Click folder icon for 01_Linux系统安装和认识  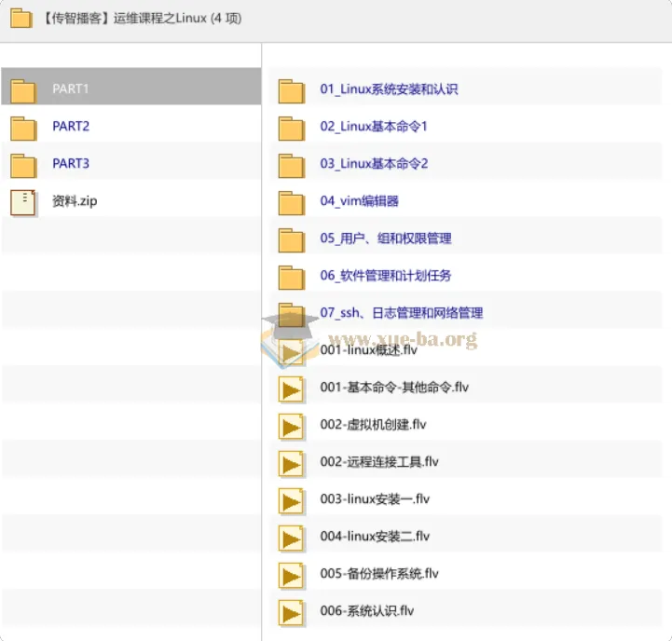click(x=292, y=91)
